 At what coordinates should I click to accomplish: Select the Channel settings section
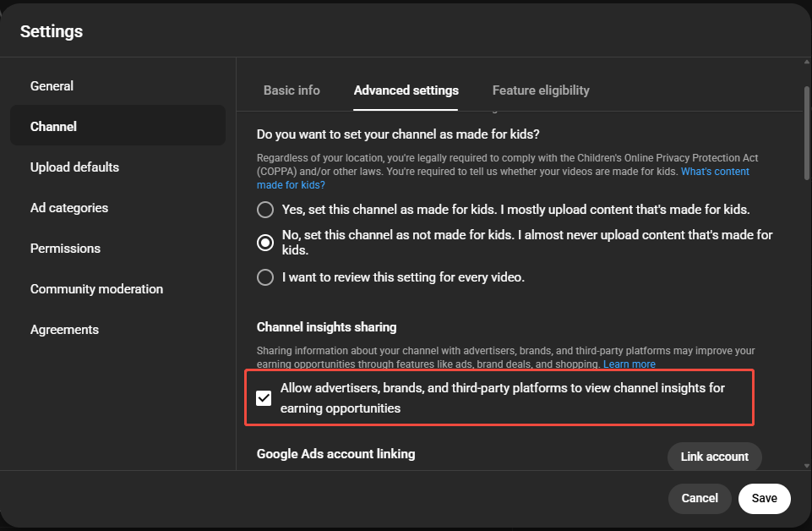click(53, 126)
